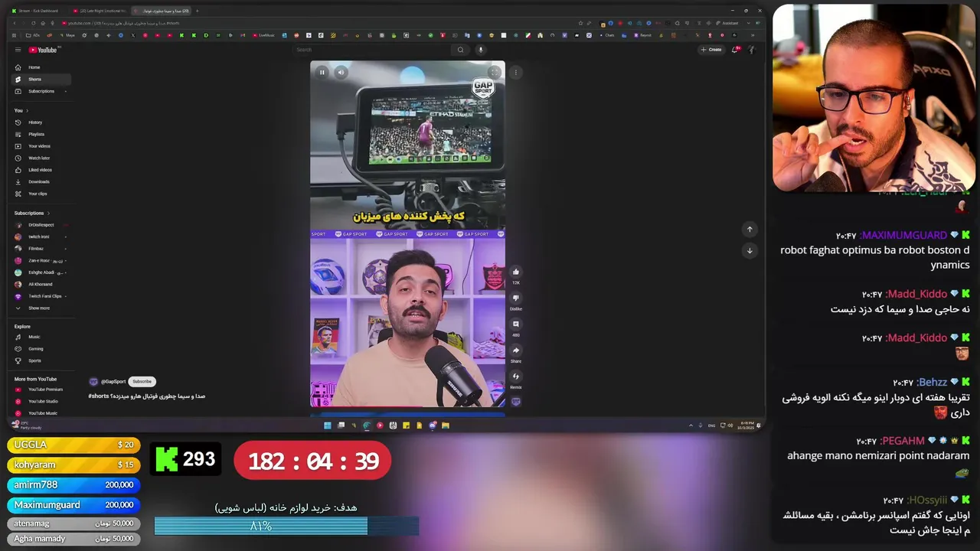Open Twitch Farsi Clips channel
This screenshot has width=980, height=551.
pyautogui.click(x=41, y=296)
